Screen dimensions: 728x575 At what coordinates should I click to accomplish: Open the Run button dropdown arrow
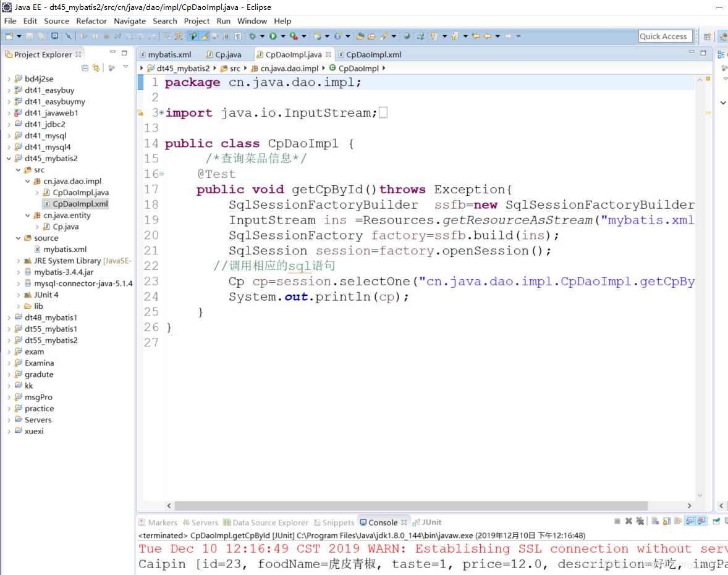(x=283, y=36)
